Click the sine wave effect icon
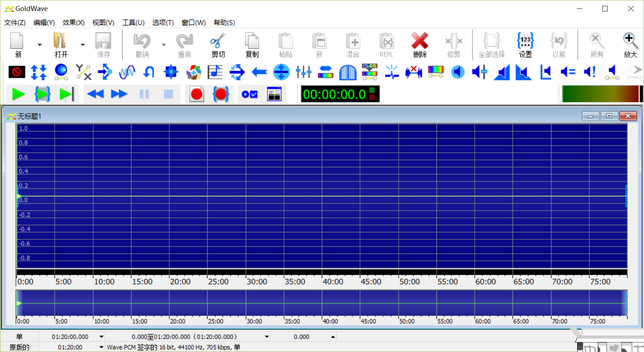644x352 pixels. (127, 72)
